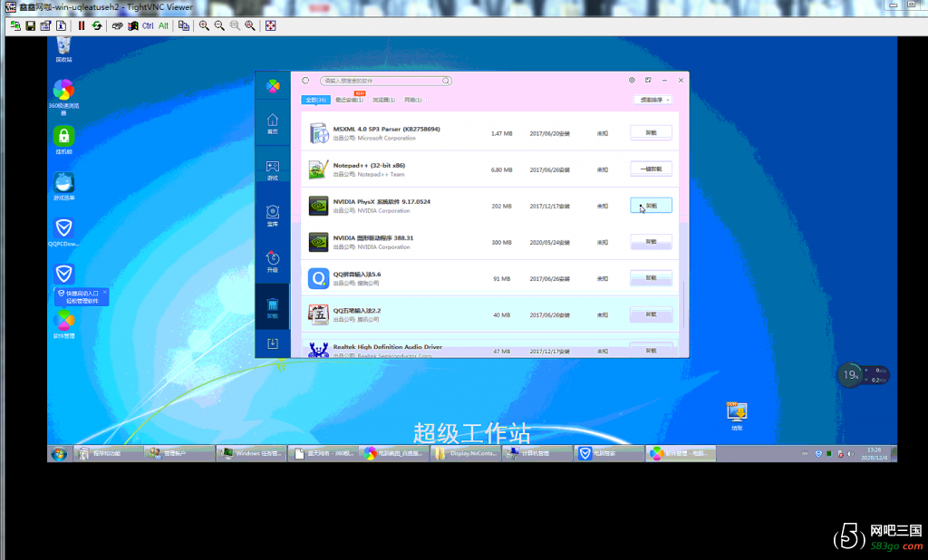928x560 pixels.
Task: Toggle the Alt key in VNC toolbar
Action: point(163,25)
